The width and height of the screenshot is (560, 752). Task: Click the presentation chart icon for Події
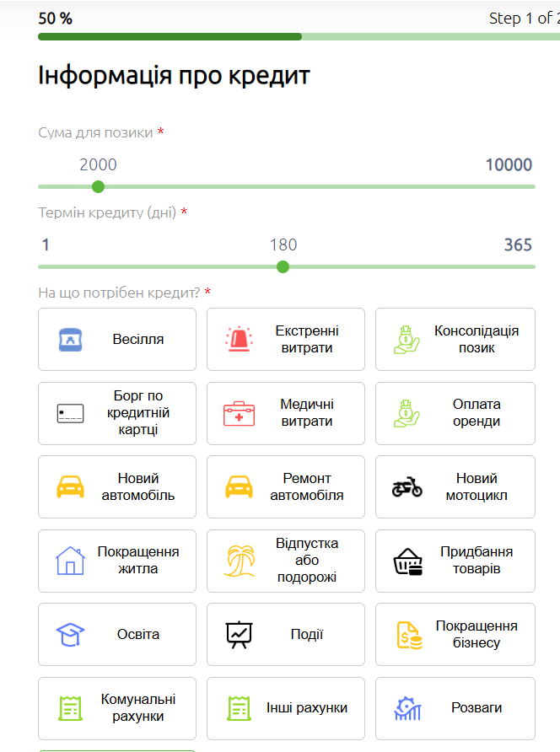(239, 635)
